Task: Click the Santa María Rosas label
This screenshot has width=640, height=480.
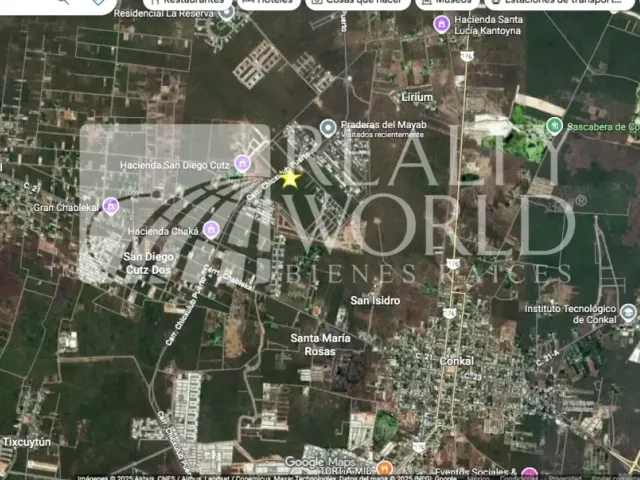Action: tap(320, 344)
